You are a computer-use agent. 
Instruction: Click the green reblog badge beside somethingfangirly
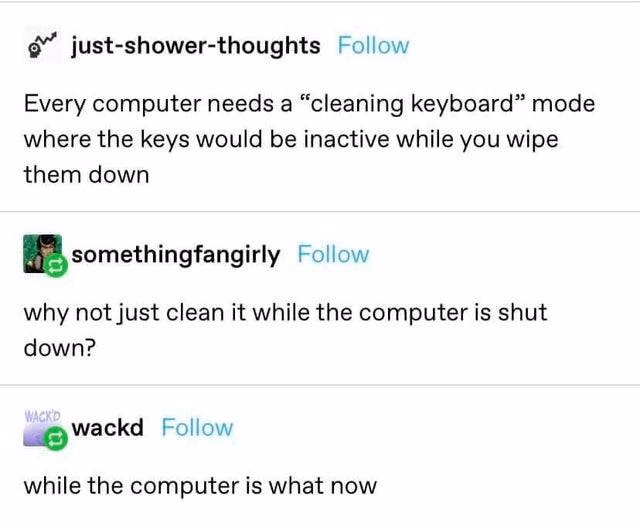point(56,265)
